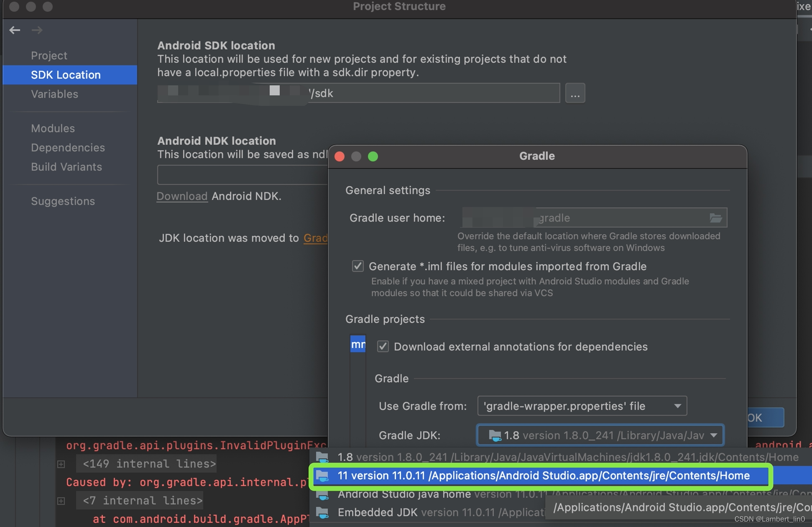Open the Variables section in sidebar
The image size is (812, 527).
(54, 94)
